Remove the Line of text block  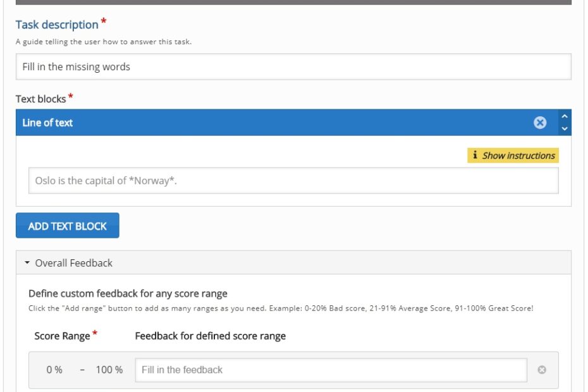(539, 123)
